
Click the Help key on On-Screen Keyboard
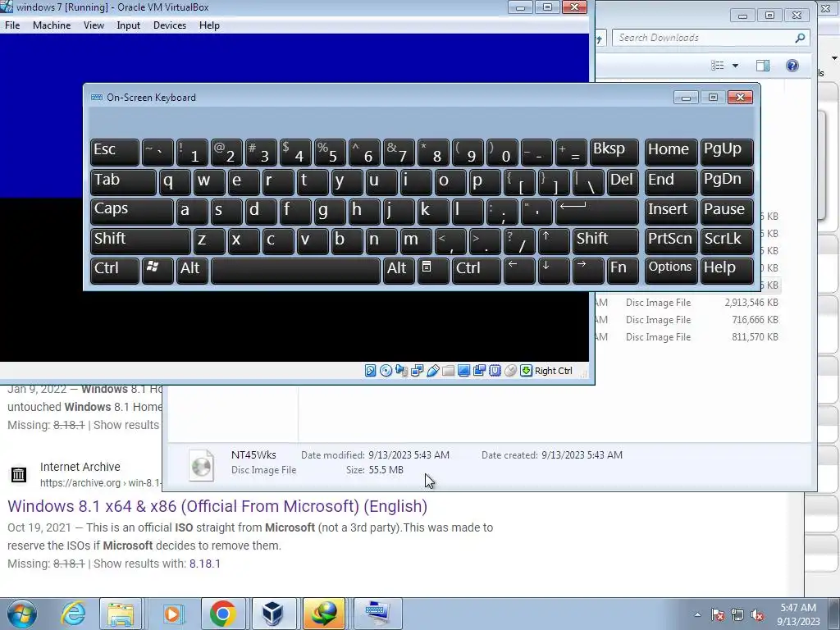pyautogui.click(x=727, y=270)
